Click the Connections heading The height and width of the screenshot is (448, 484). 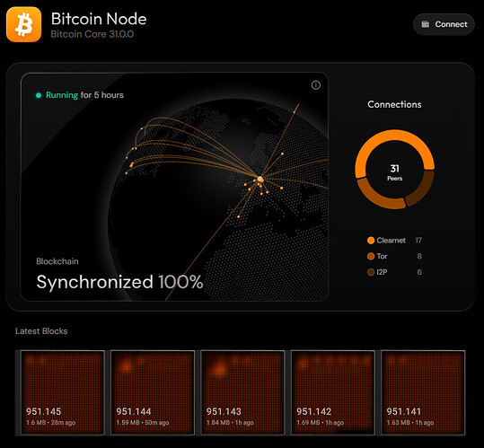coord(394,104)
